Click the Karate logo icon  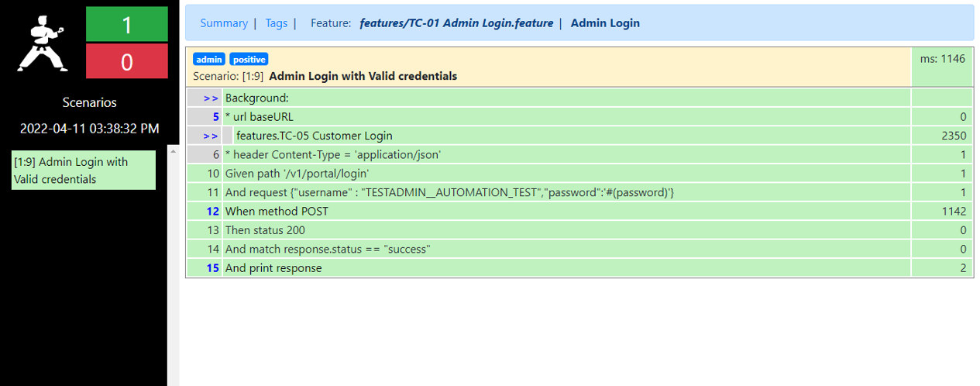[x=43, y=40]
